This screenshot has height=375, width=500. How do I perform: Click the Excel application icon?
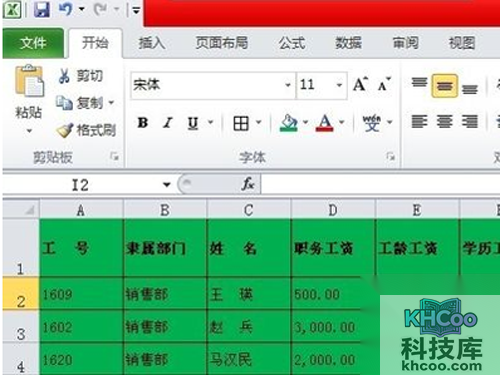12,9
